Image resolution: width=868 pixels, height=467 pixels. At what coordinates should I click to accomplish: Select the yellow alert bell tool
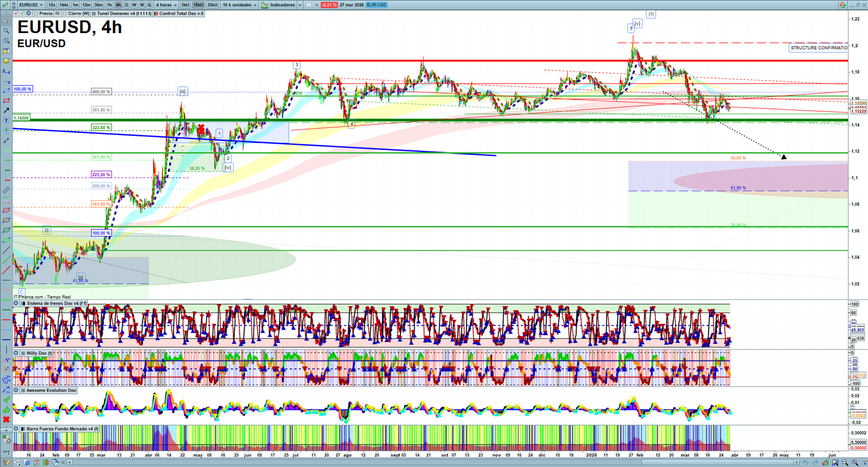coord(6,61)
